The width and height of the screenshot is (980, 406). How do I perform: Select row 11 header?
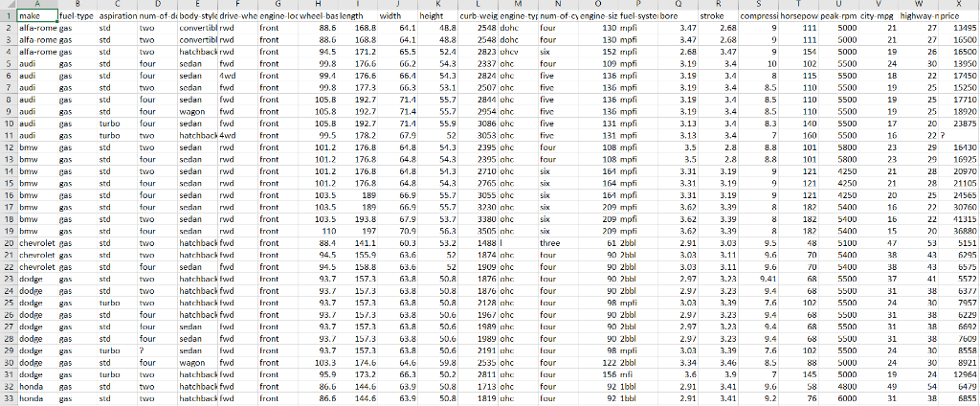tap(8, 135)
